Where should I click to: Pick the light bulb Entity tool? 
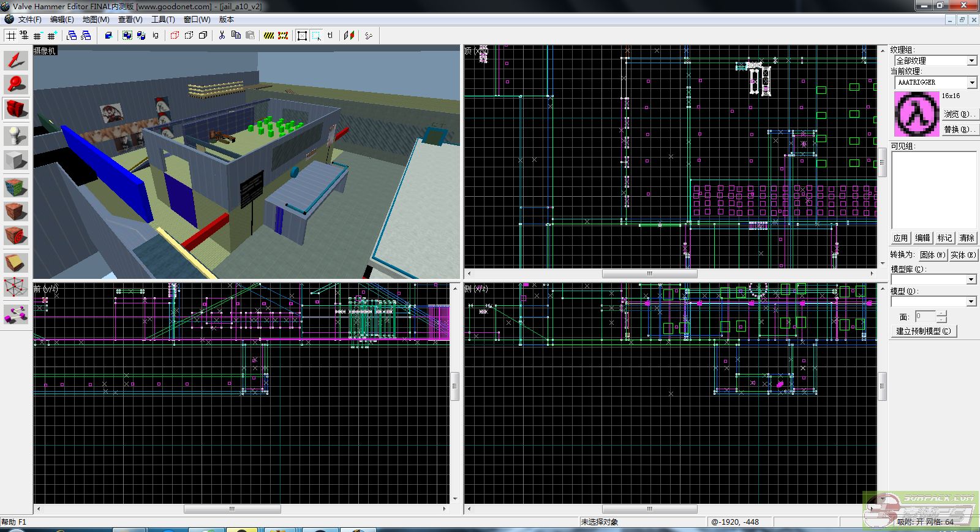pos(16,135)
